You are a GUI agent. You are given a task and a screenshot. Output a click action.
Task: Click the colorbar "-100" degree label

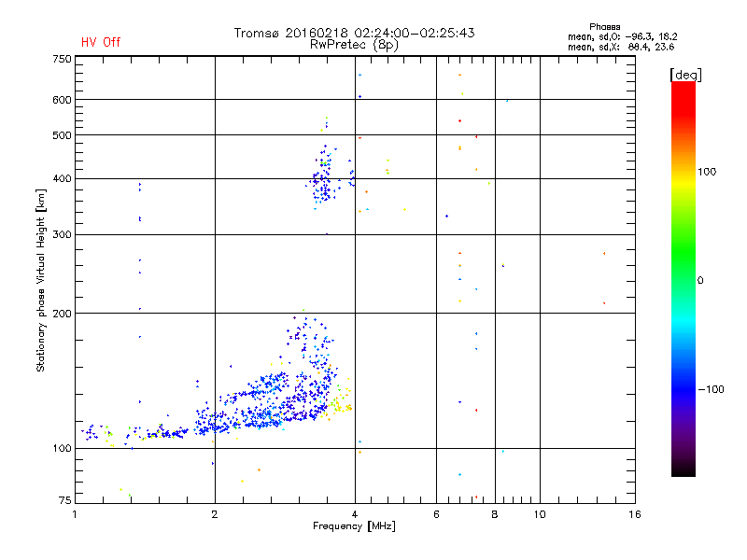(711, 389)
